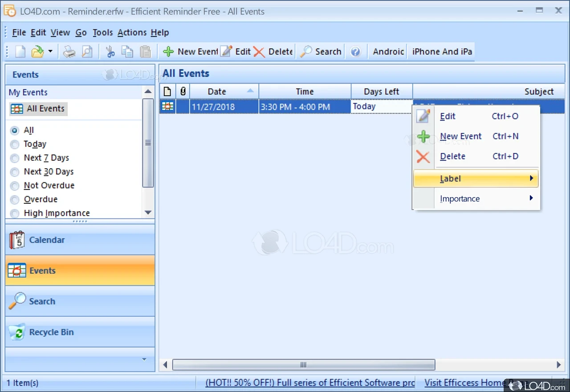This screenshot has height=392, width=570.
Task: Click the 50% OFF promotional link
Action: (309, 383)
